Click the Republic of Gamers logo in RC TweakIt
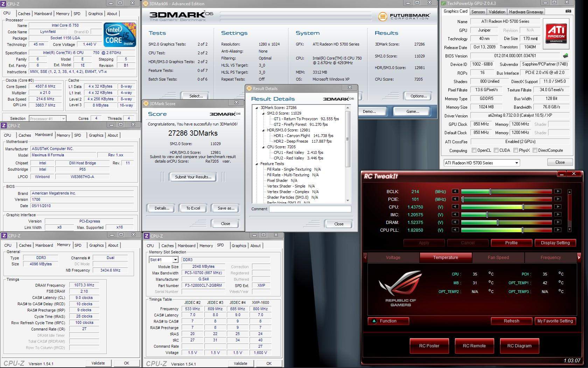Image resolution: width=588 pixels, height=368 pixels. [x=400, y=288]
